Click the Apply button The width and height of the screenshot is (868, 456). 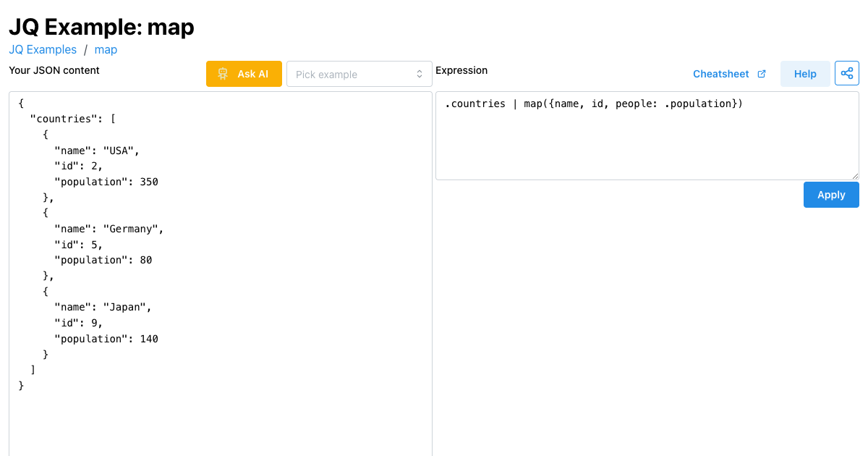point(831,195)
